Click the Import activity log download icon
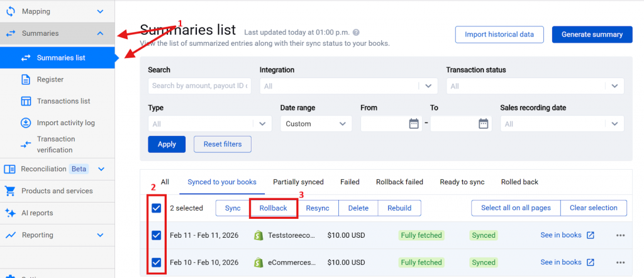 tap(26, 123)
